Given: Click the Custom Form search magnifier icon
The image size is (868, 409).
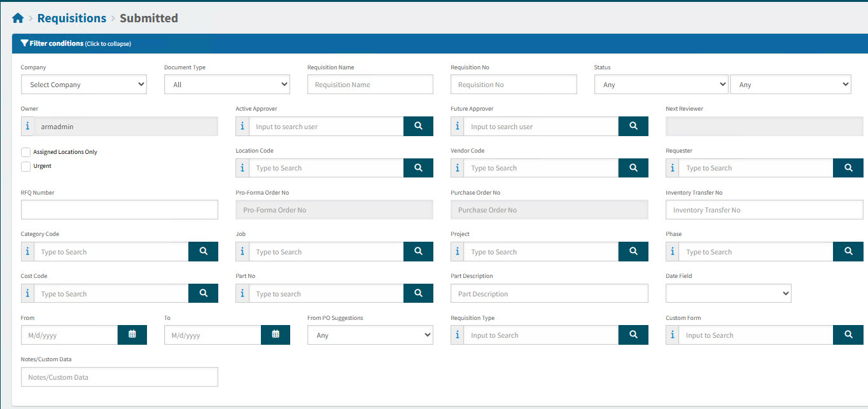Looking at the screenshot, I should (848, 335).
